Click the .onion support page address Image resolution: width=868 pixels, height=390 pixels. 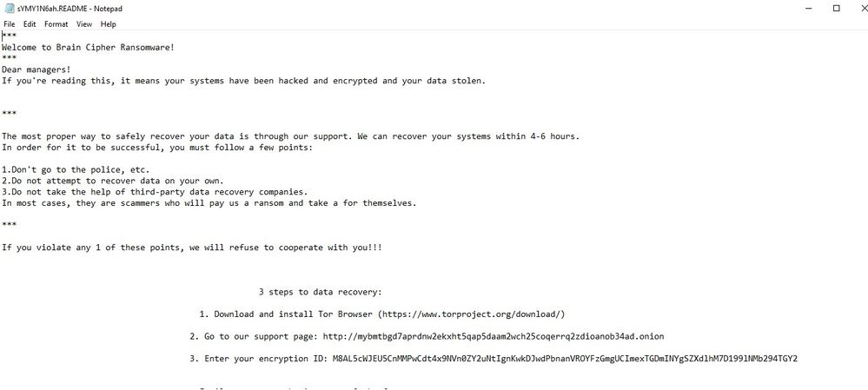click(x=494, y=336)
